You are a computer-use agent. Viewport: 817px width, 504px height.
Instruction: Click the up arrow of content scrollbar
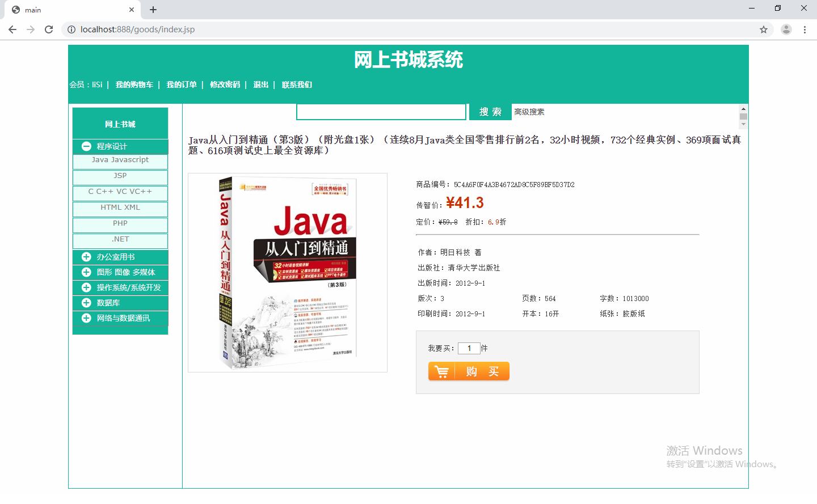click(743, 108)
